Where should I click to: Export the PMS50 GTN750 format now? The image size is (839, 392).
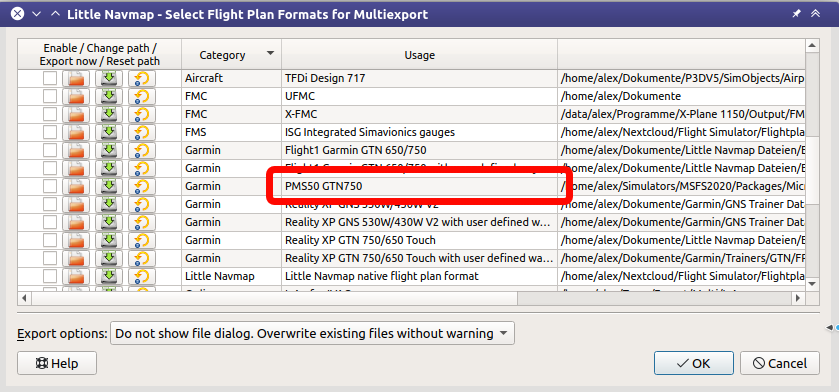pyautogui.click(x=109, y=186)
